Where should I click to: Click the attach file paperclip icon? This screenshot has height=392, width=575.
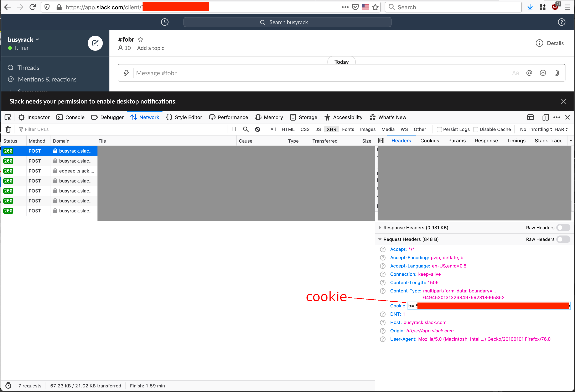tap(556, 73)
